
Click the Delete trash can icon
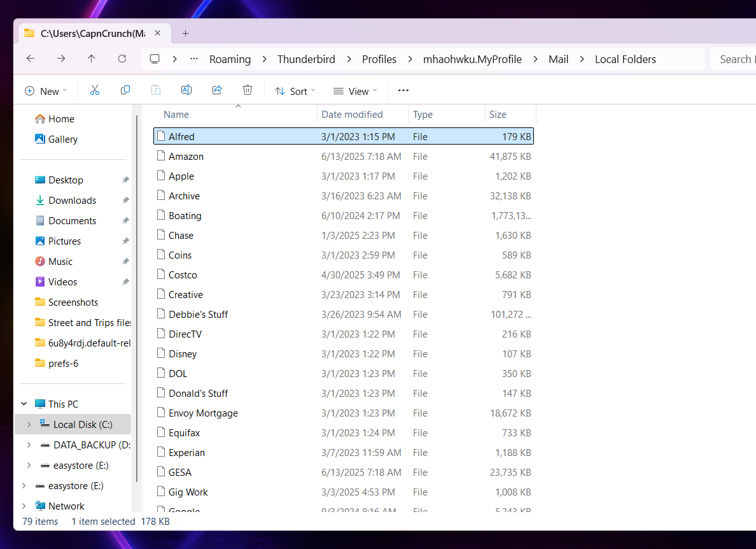pos(248,90)
